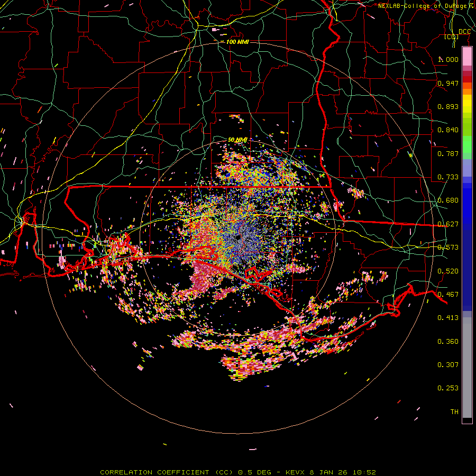Screen dimensions: 476x476
Task: Click the DCC legend title
Action: (464, 32)
